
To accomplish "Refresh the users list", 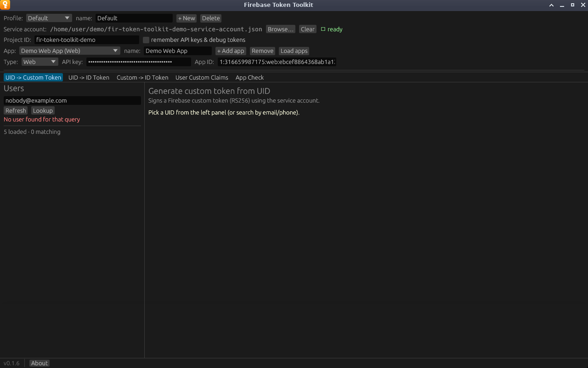I will tap(16, 110).
